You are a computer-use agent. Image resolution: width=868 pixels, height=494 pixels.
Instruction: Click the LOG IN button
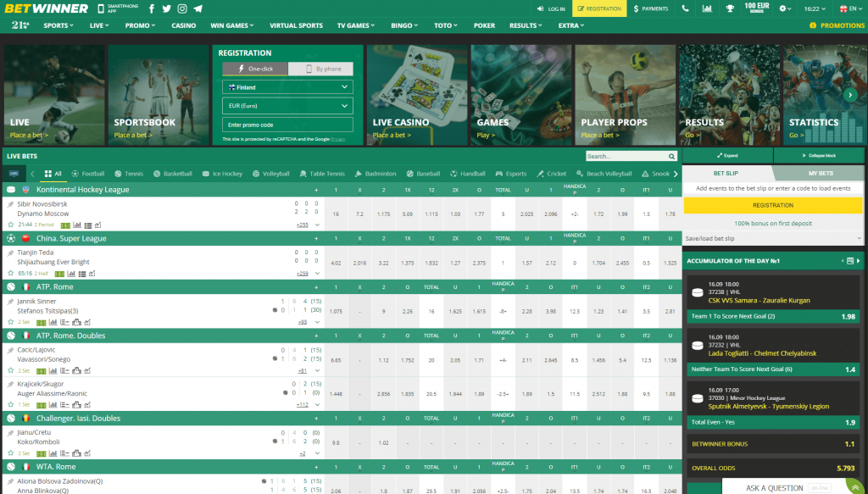[x=551, y=8]
